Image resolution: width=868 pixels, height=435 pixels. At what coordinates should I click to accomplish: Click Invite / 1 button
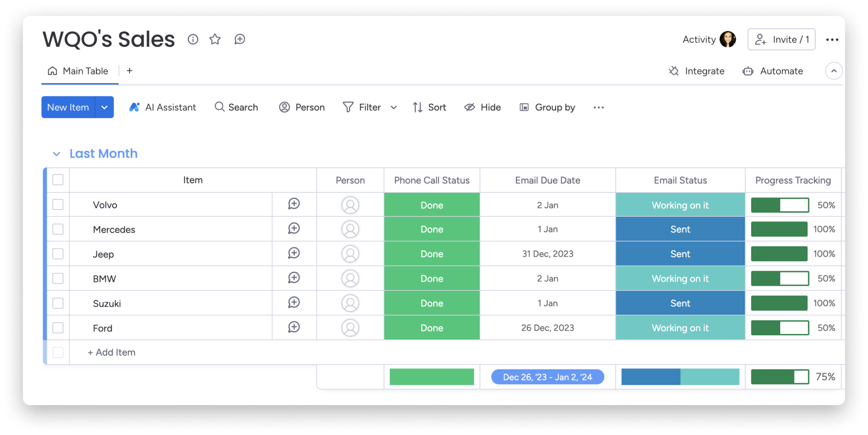coord(782,40)
